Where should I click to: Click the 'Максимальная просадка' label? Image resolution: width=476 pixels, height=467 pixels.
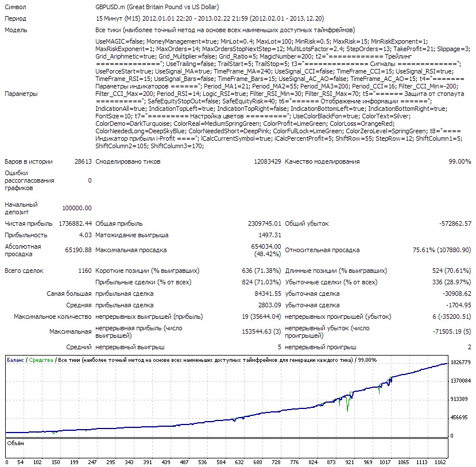pyautogui.click(x=131, y=250)
